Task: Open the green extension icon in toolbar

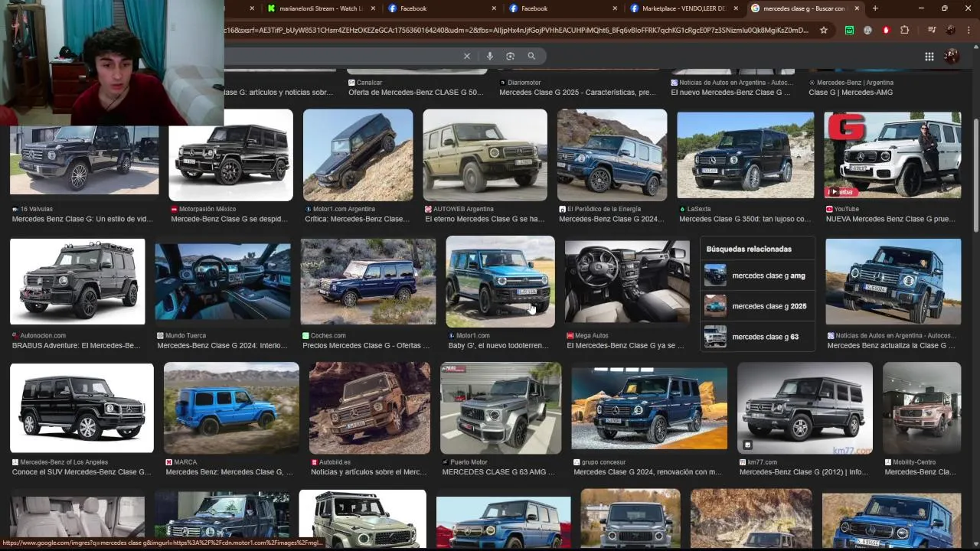Action: pos(849,30)
